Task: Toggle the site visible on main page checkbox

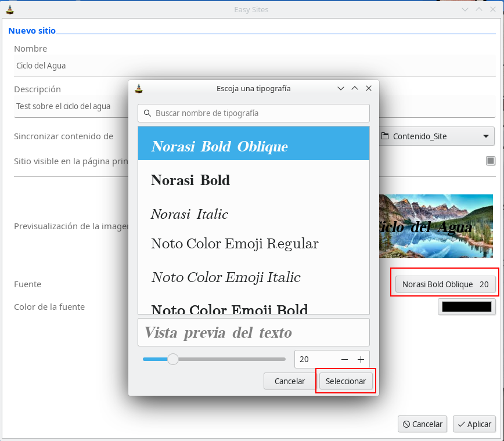Action: coord(491,161)
